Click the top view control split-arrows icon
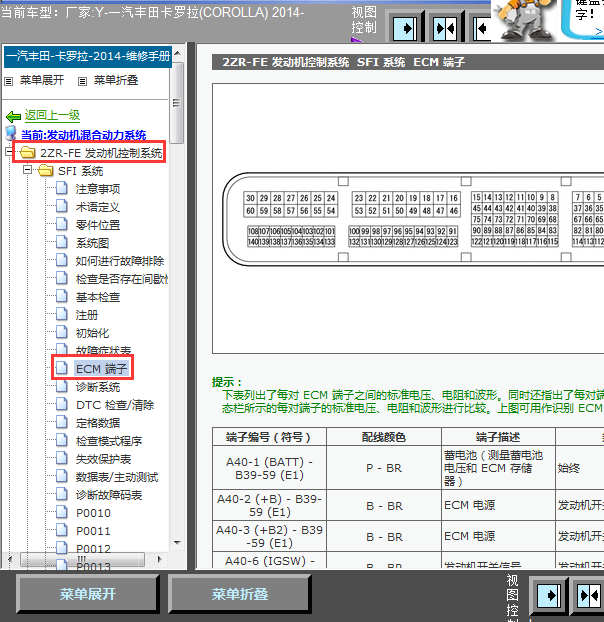 click(445, 29)
